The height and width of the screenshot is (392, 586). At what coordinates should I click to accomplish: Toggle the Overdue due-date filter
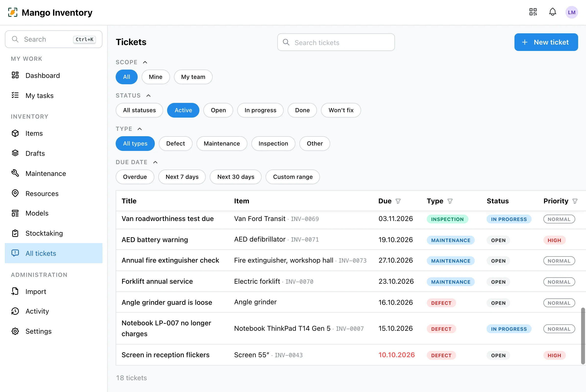pos(135,177)
